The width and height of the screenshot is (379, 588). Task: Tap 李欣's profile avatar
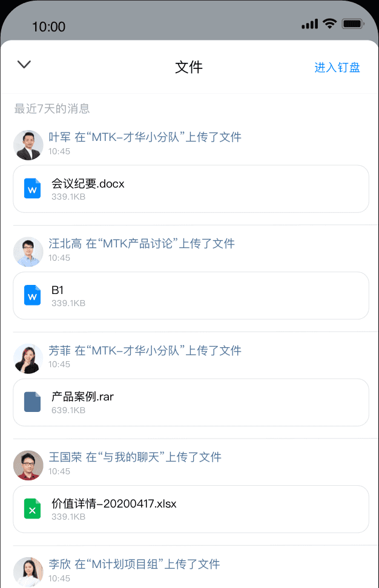(x=28, y=571)
